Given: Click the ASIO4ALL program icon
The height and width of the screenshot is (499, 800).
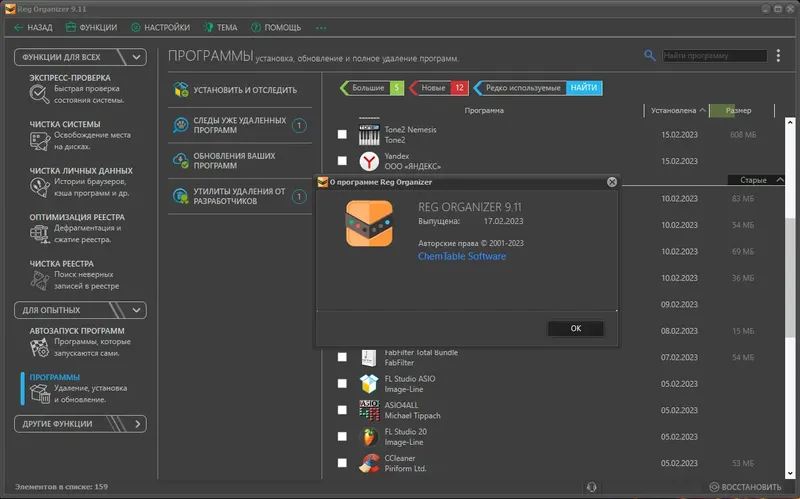Looking at the screenshot, I should click(x=369, y=410).
